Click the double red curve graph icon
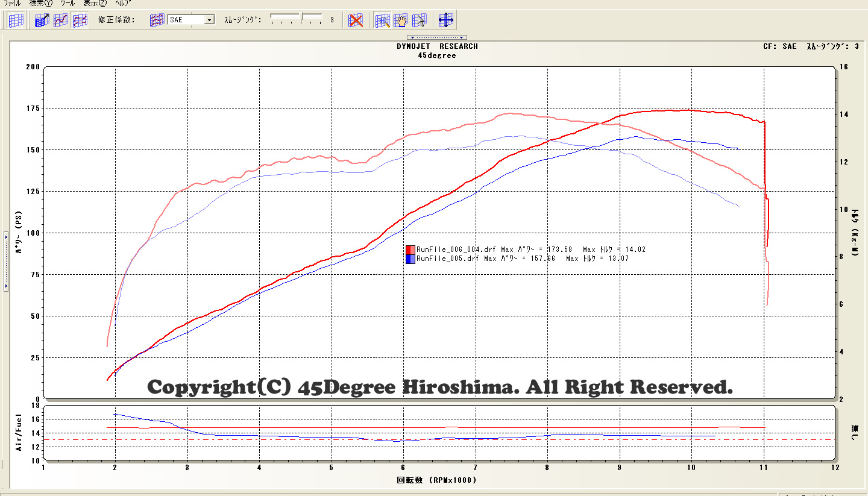The image size is (868, 496). click(80, 20)
